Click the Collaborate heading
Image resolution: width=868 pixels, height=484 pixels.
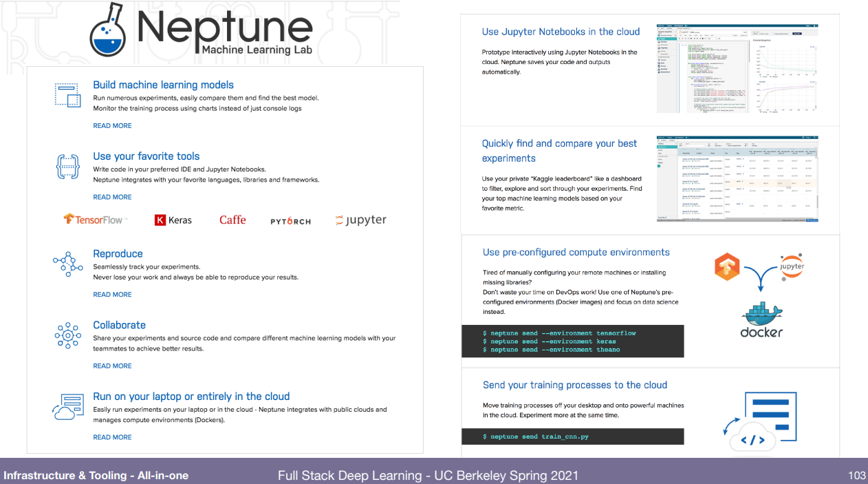[x=120, y=325]
